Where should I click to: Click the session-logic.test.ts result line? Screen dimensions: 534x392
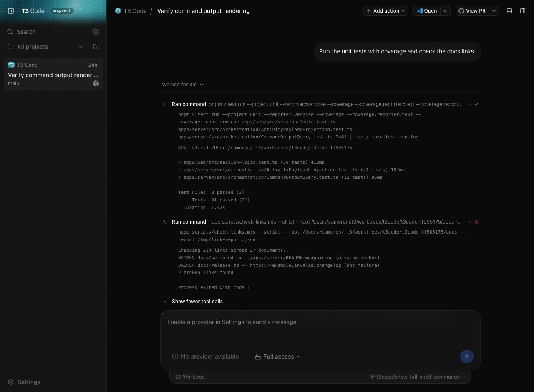(x=251, y=162)
